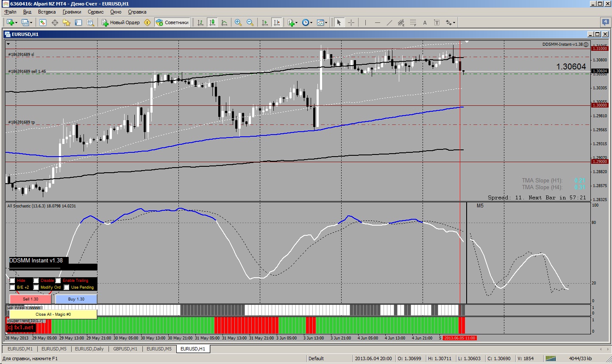Click the Buy 1.30 button
Screen dimensions: 612x364
point(76,299)
